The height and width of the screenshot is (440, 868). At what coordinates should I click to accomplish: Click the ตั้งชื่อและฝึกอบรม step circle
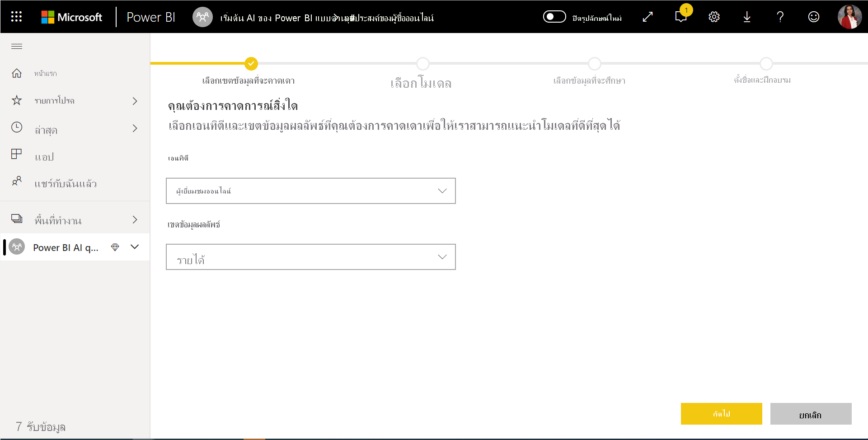pos(766,64)
